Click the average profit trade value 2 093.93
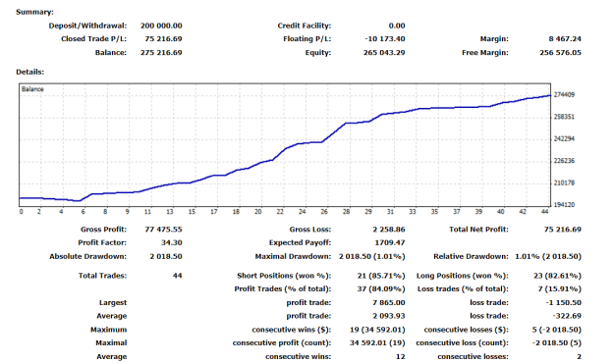Viewport: 614px width, 364px height. [x=389, y=316]
